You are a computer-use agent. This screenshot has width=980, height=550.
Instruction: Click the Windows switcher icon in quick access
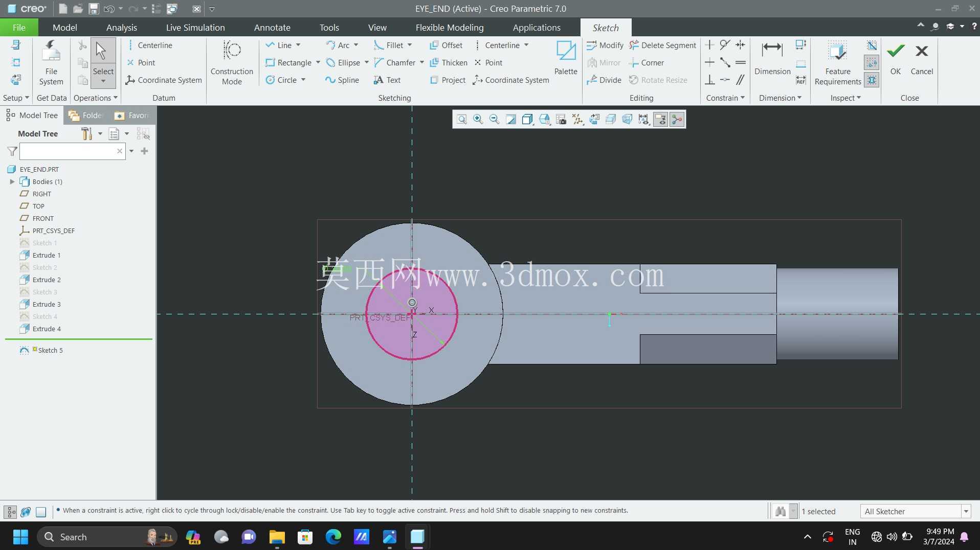pyautogui.click(x=172, y=9)
